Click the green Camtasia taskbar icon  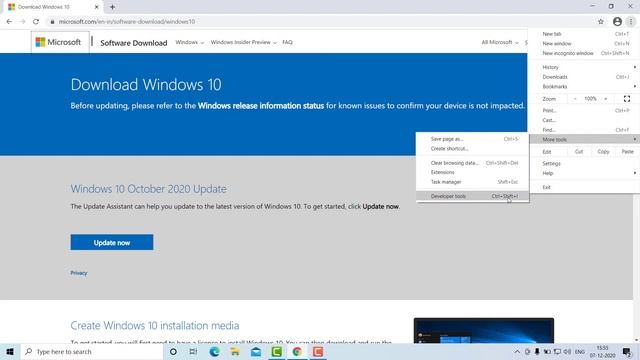click(277, 351)
